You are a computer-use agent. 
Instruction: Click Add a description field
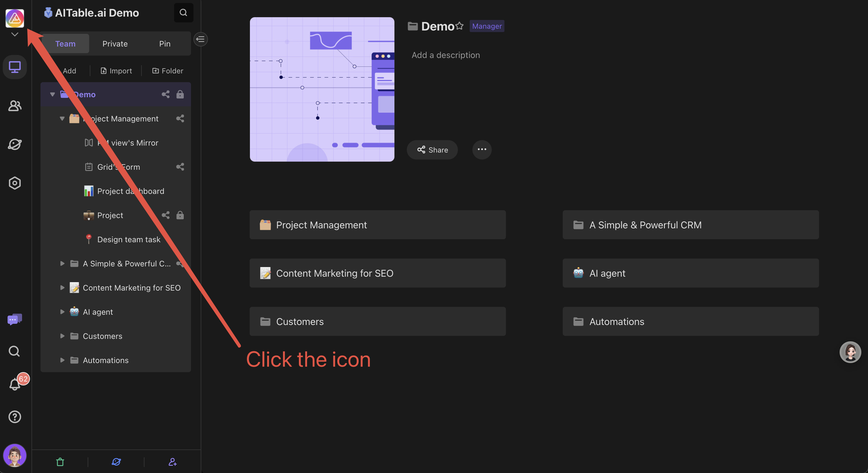click(445, 55)
